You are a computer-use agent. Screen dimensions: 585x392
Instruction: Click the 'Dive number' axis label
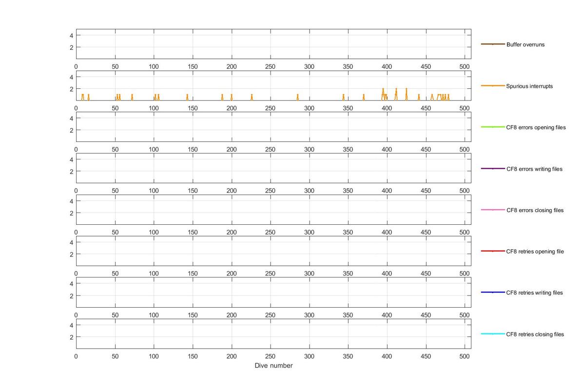tap(273, 366)
